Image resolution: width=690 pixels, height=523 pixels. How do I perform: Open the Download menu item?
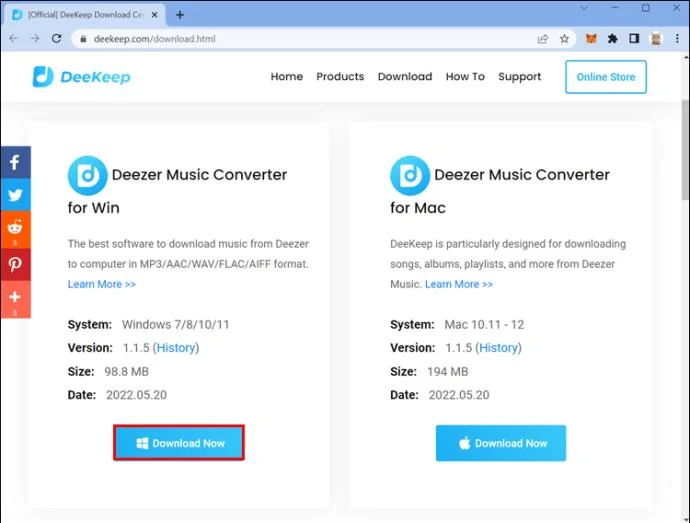pos(405,77)
